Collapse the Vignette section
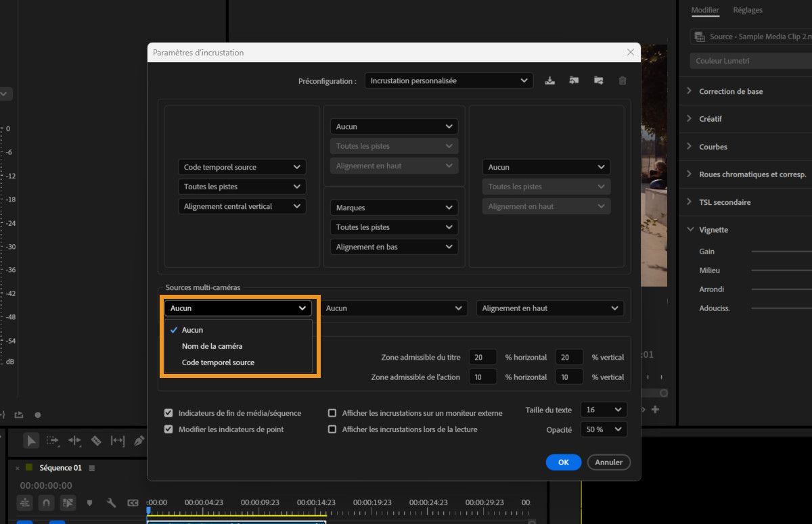 [x=690, y=230]
